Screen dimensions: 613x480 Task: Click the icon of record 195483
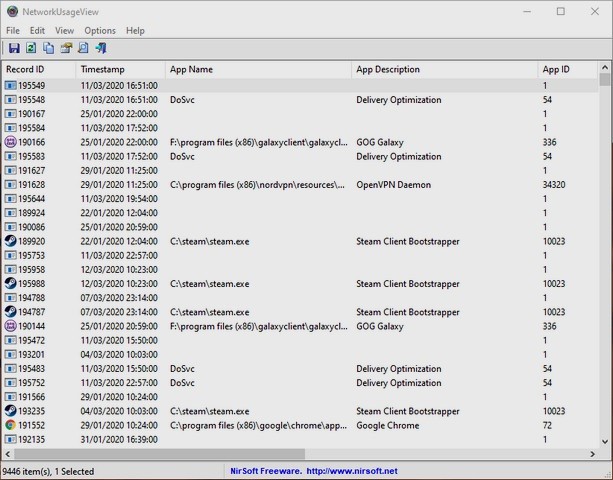(x=10, y=369)
